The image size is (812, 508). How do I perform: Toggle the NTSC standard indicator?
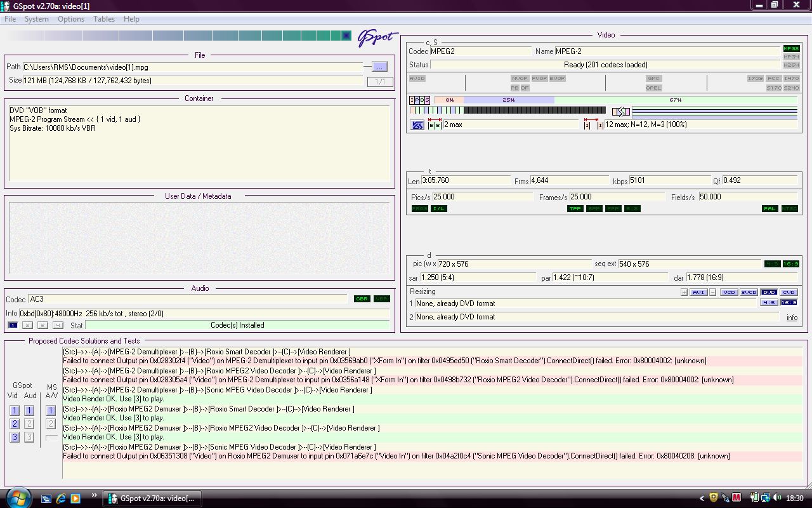coord(789,208)
